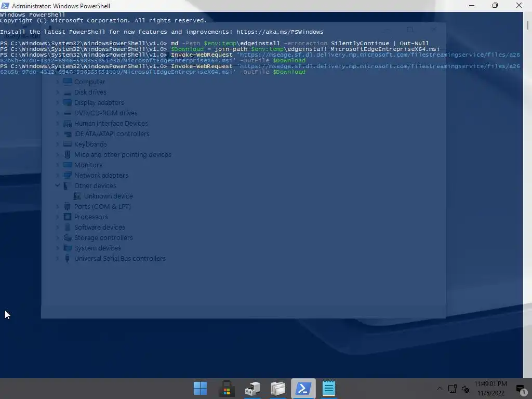Expand DVD/CD-ROM drives in Device Manager
Image resolution: width=532 pixels, height=399 pixels.
coord(57,113)
